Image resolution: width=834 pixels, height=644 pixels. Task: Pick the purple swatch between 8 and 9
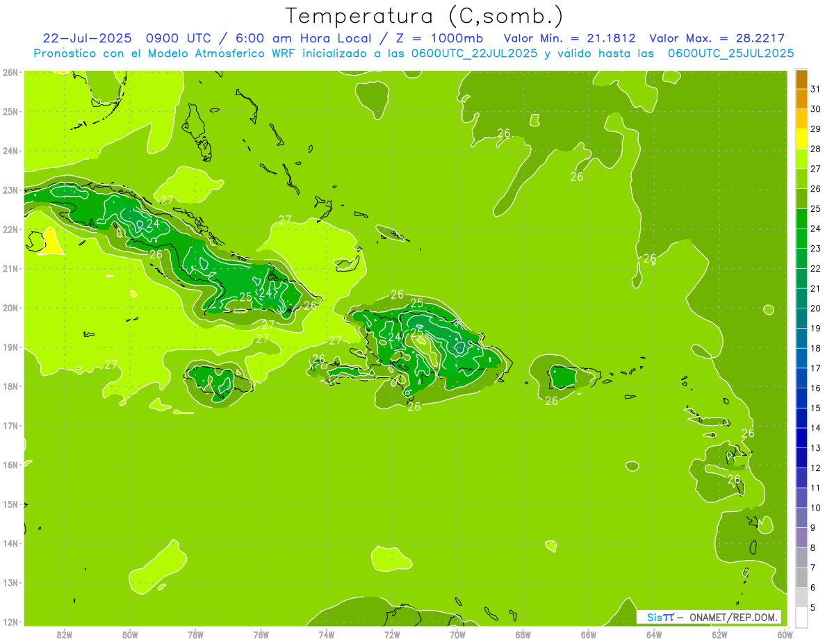[801, 538]
